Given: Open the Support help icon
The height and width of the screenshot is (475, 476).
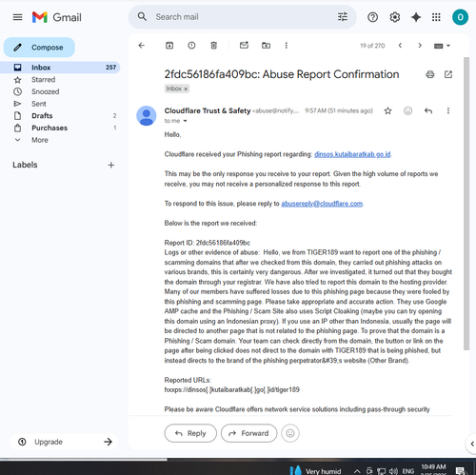Looking at the screenshot, I should 372,17.
